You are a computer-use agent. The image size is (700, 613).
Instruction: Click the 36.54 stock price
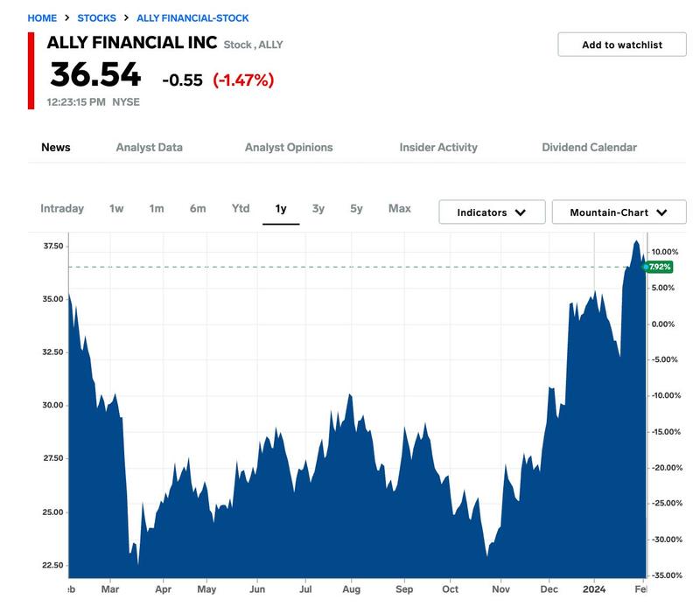tap(95, 74)
